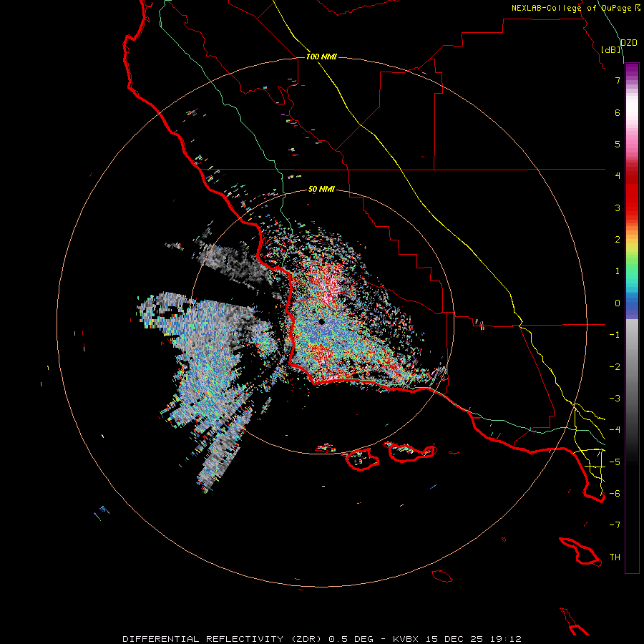Click the DIFFERENTIAL REFLECTIVITY (ZDR) caption text

point(224,639)
